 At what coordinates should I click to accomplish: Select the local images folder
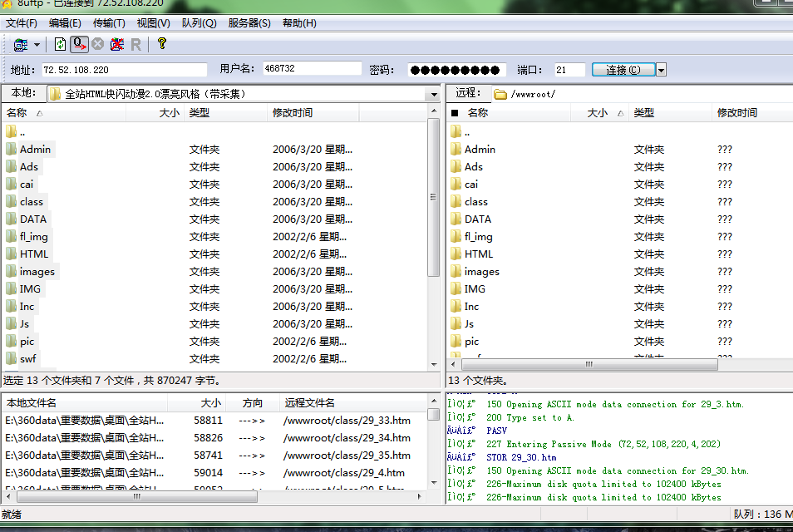click(x=37, y=272)
